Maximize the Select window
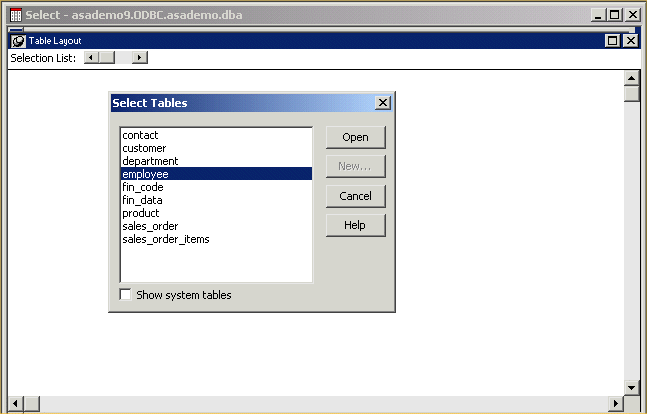The image size is (647, 414). coord(614,15)
